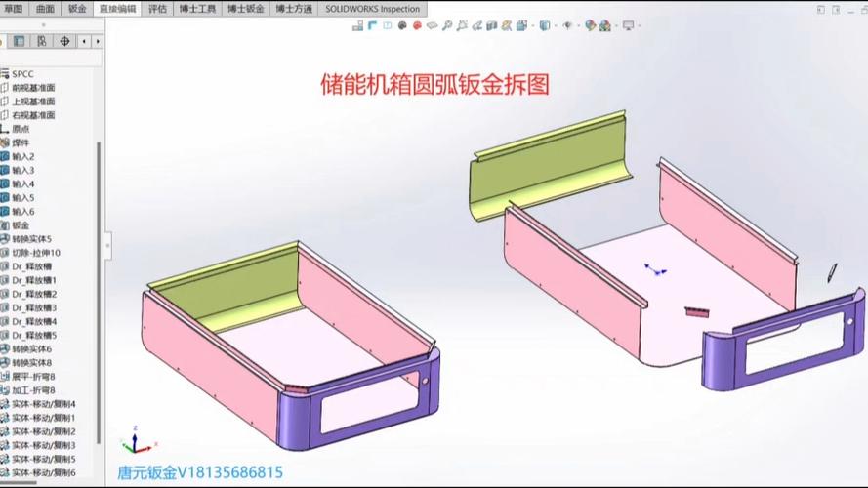Select the 直接编辑 tab
This screenshot has height=488, width=868.
pyautogui.click(x=117, y=9)
